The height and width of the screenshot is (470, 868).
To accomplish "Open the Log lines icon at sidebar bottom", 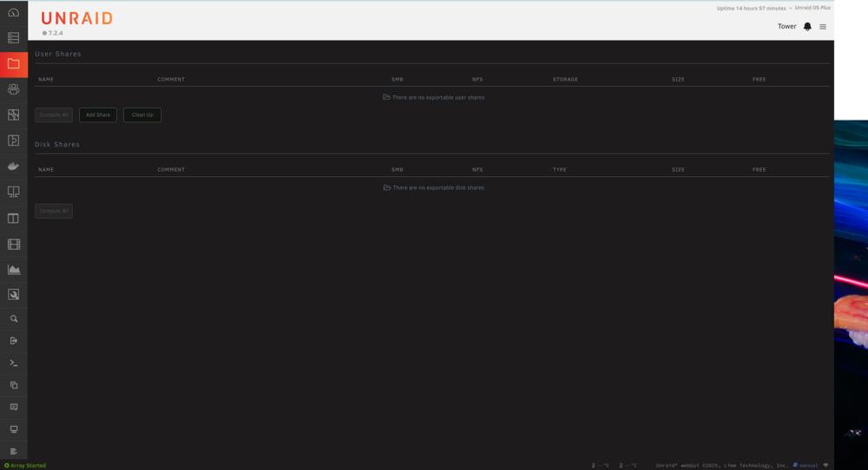I will (x=14, y=452).
